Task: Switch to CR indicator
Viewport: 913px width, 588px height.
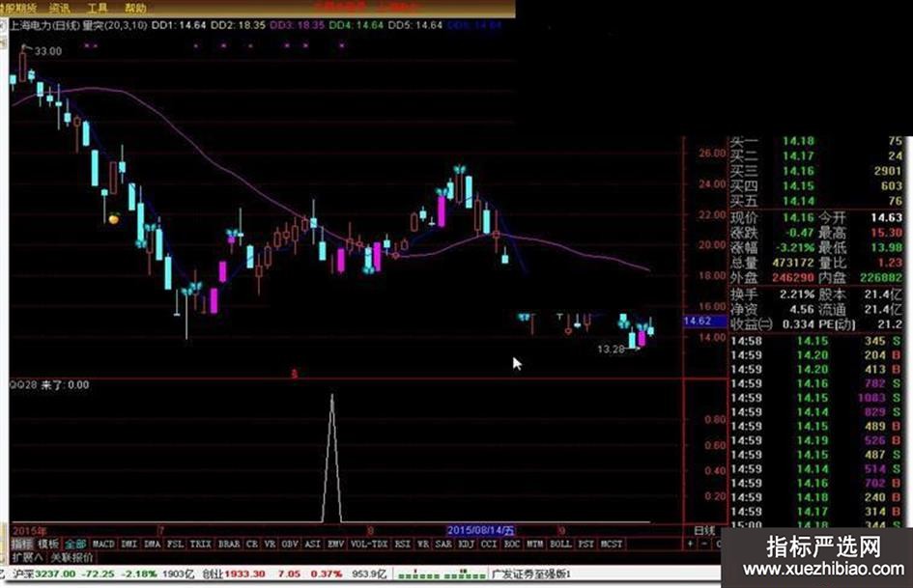Action: (251, 544)
